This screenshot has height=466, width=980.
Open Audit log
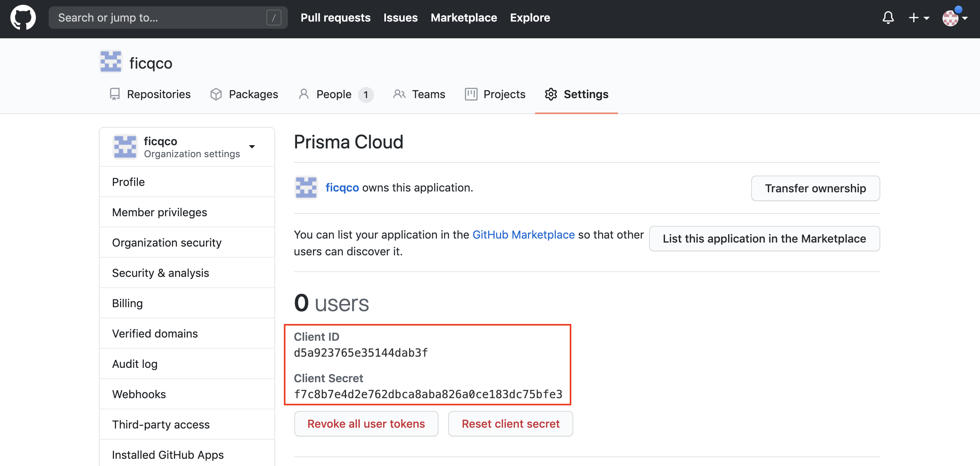tap(187, 364)
